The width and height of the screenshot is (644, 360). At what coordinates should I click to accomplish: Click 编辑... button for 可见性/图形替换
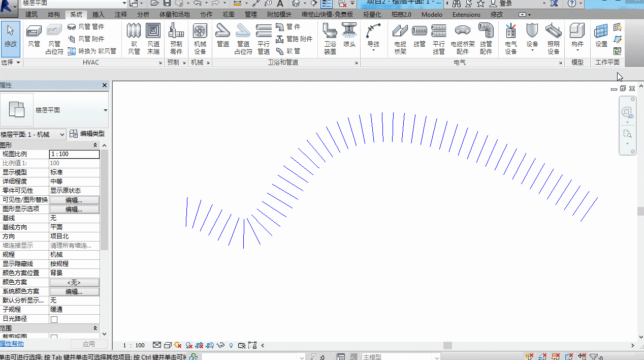pyautogui.click(x=74, y=200)
